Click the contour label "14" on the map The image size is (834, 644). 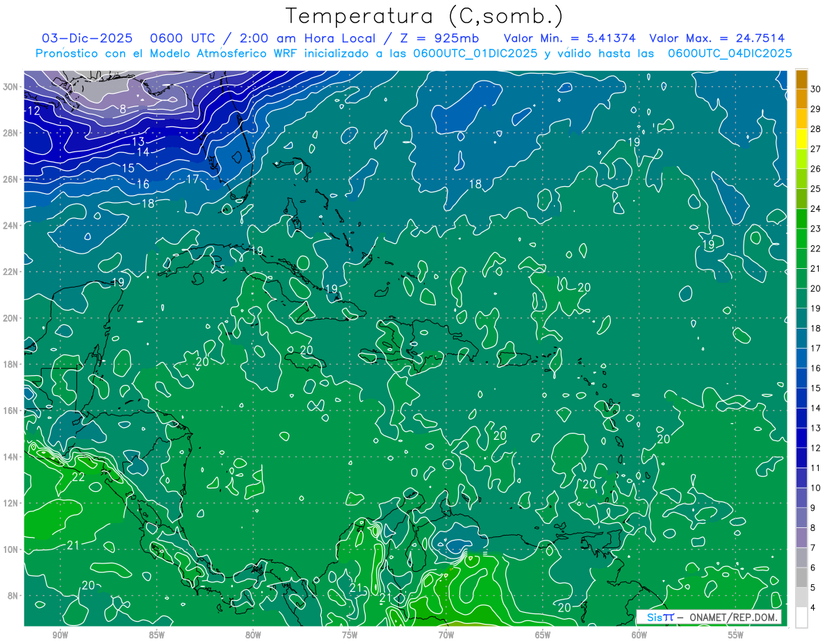click(x=142, y=152)
